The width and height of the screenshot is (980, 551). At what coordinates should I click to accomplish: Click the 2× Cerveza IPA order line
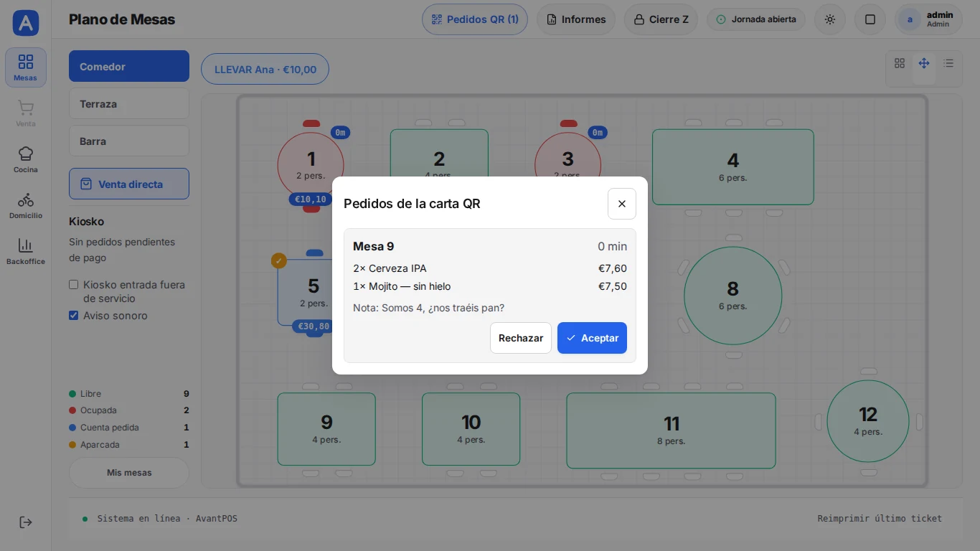pyautogui.click(x=490, y=268)
